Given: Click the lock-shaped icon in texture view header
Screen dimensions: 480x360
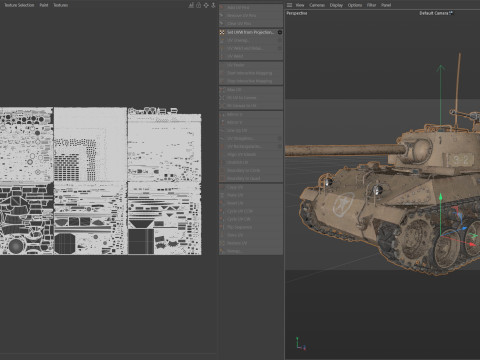Looking at the screenshot, I should point(198,5).
